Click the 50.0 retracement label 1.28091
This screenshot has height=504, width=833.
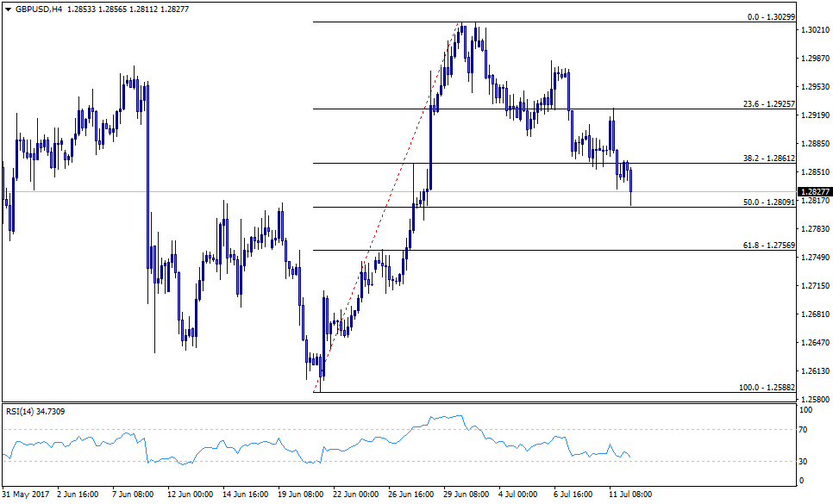tap(766, 202)
